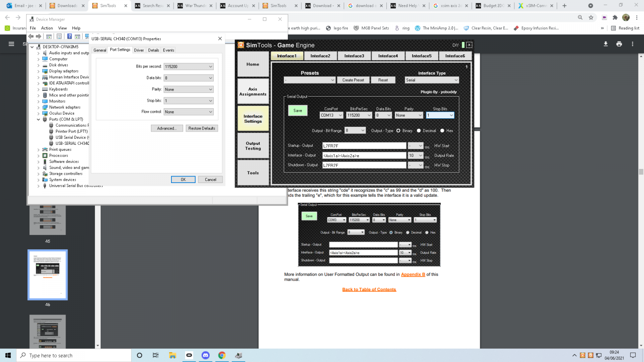Click the Cortana circle icon on taskbar
644x362 pixels.
(x=139, y=355)
